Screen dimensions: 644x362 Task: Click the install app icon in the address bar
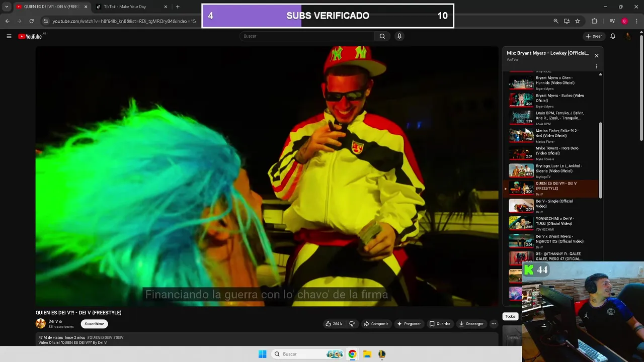pyautogui.click(x=567, y=21)
